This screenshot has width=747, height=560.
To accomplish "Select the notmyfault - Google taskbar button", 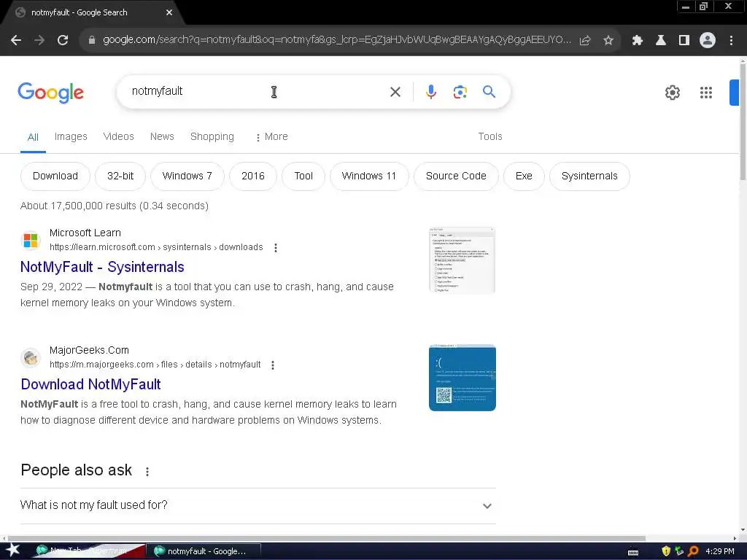I will click(203, 551).
